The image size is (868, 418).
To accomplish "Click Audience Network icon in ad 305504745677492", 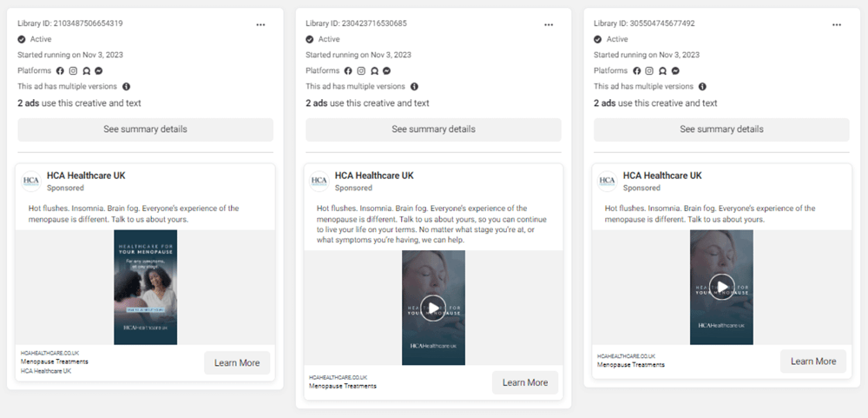I will coord(662,71).
